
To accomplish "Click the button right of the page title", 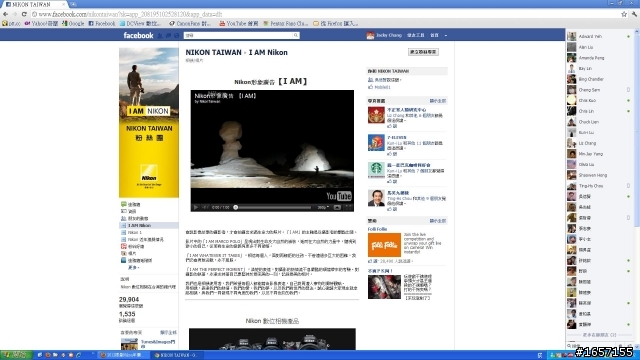I will click(x=423, y=52).
